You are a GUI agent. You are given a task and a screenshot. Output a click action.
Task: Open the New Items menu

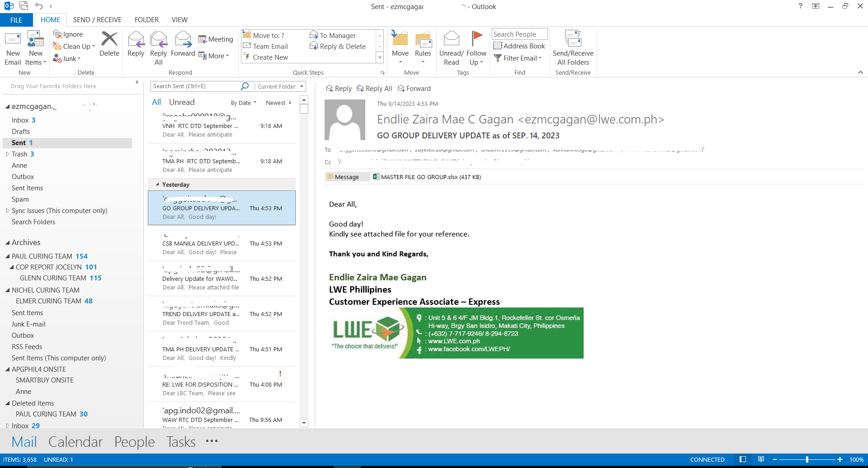pos(36,48)
